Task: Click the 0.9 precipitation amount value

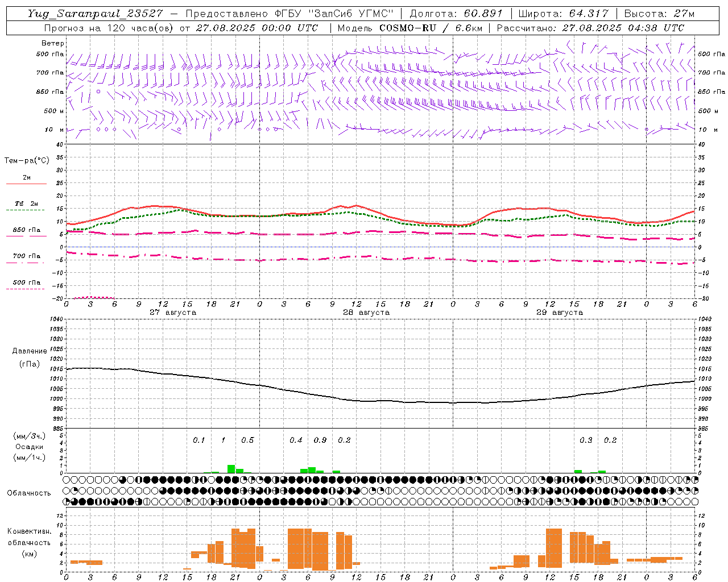Action: click(x=320, y=440)
